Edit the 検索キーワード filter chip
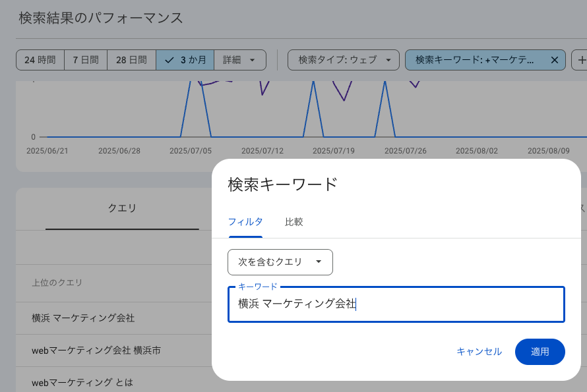 pyautogui.click(x=475, y=60)
